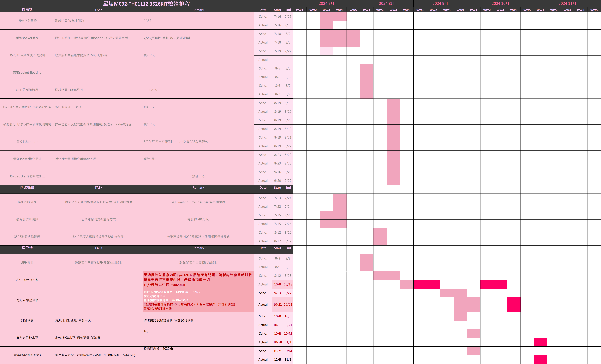Click hot pink November ww1 bar for 驗燒錄 Actual
The height and width of the screenshot is (364, 601).
(540, 360)
